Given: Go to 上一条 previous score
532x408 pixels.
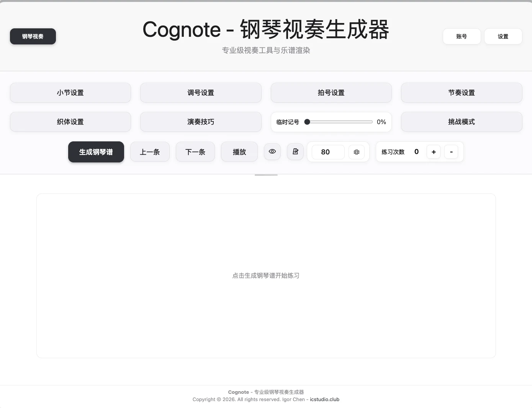Looking at the screenshot, I should tap(150, 152).
